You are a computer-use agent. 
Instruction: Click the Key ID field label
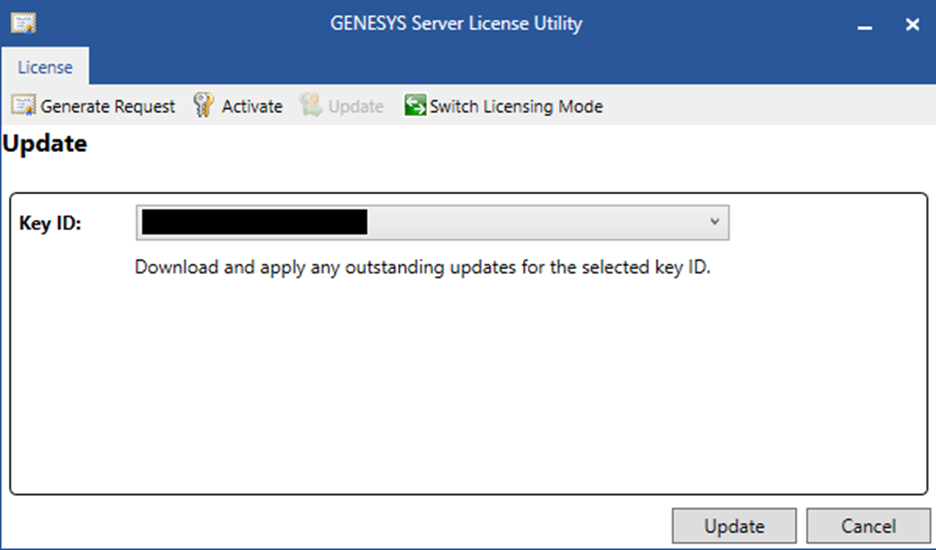point(50,222)
